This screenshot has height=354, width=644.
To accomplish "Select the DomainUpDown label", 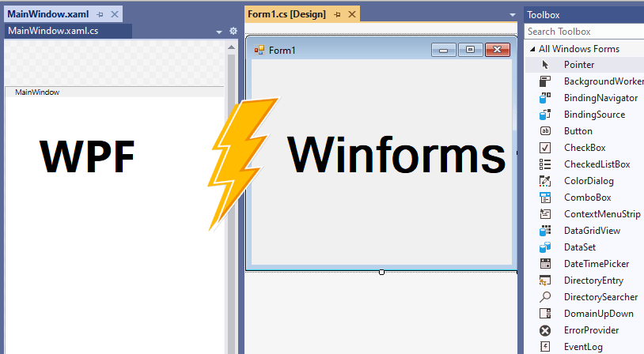I will [599, 314].
